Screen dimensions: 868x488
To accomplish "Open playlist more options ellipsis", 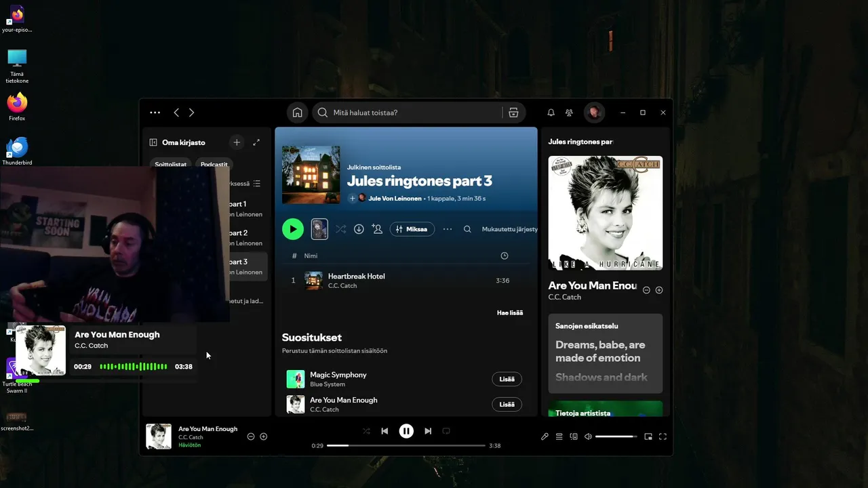I will (448, 229).
